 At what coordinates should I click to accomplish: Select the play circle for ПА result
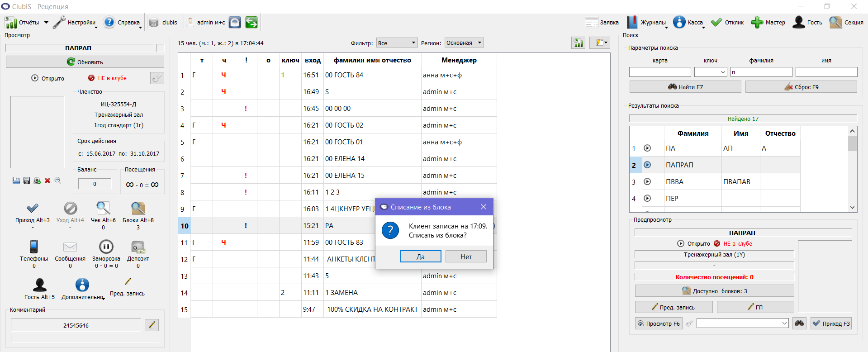647,148
